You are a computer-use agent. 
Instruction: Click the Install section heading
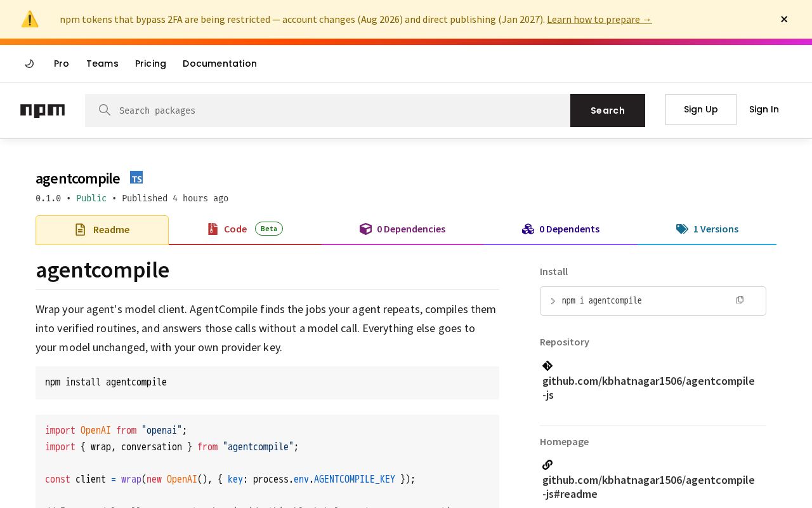point(554,272)
